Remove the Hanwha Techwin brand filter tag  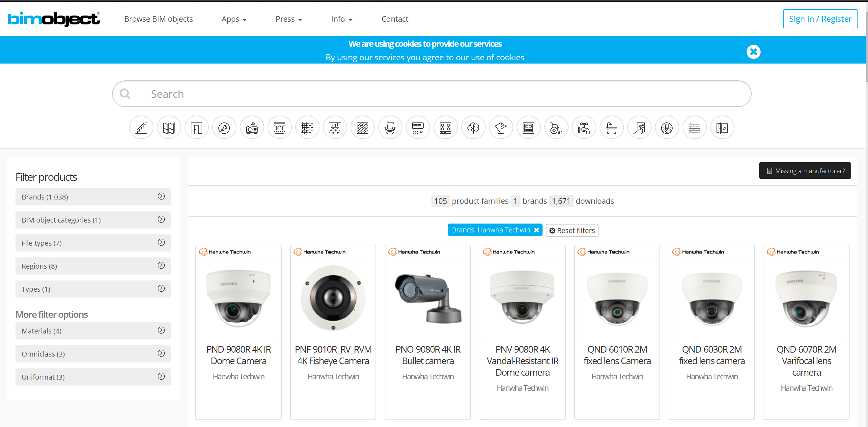[536, 230]
